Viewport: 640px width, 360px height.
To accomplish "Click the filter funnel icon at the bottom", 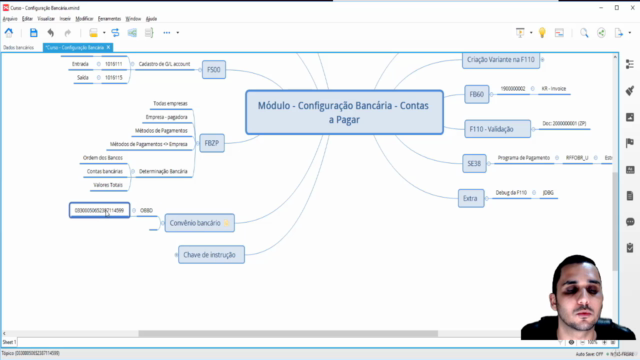I will (x=561, y=342).
